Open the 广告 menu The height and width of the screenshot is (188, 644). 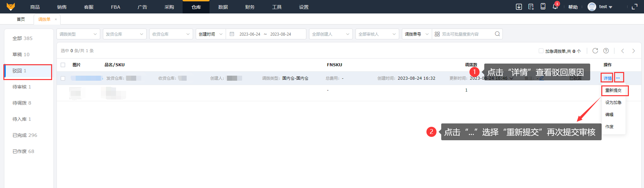click(x=142, y=7)
